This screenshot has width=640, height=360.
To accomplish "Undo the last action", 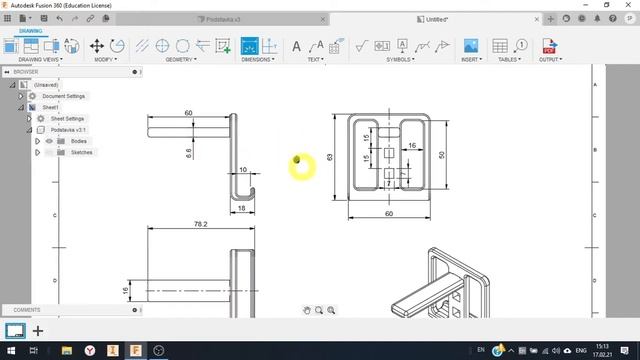I will 60,18.
